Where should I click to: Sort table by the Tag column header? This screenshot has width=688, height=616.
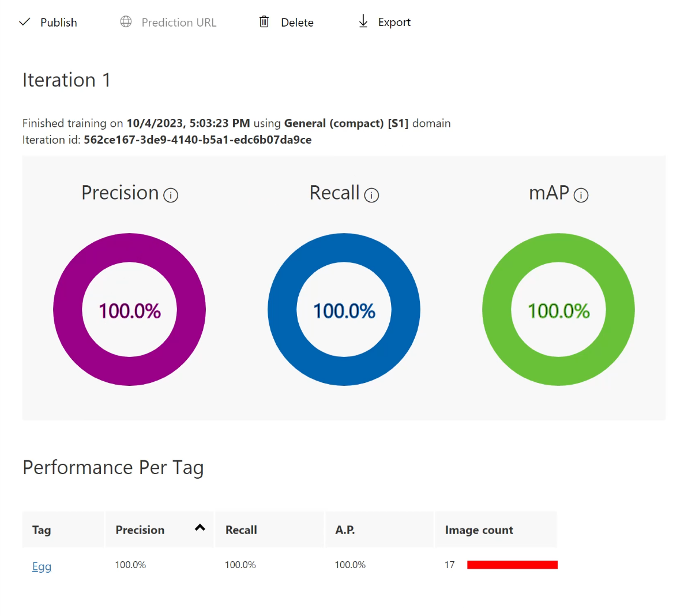click(x=42, y=530)
